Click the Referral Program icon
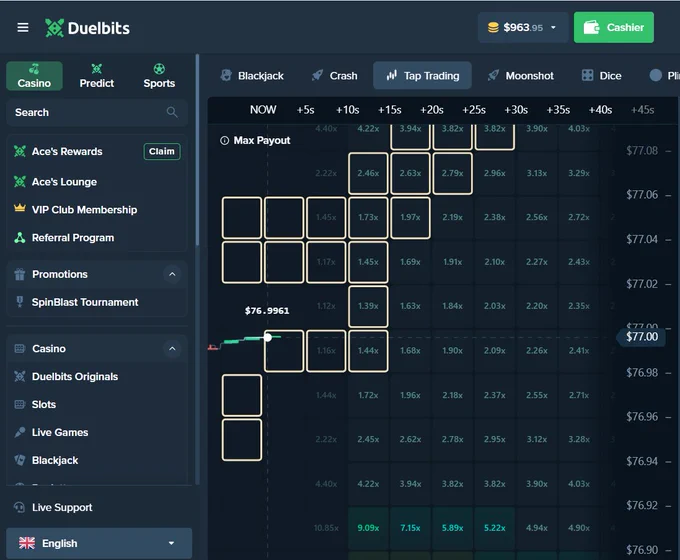This screenshot has height=560, width=680. pyautogui.click(x=20, y=238)
